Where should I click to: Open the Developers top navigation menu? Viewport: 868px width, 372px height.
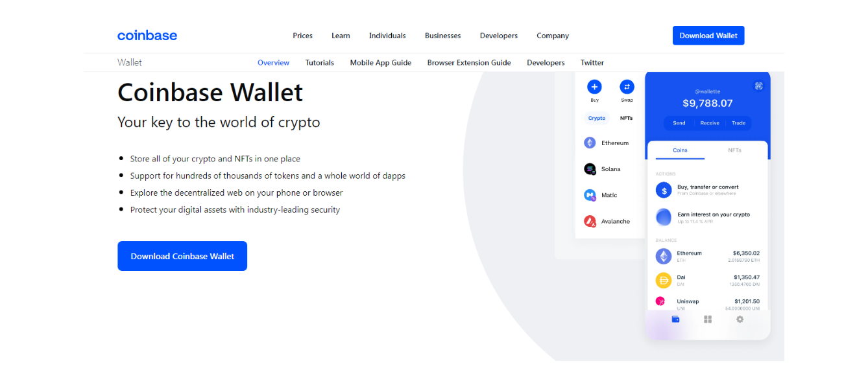(499, 36)
